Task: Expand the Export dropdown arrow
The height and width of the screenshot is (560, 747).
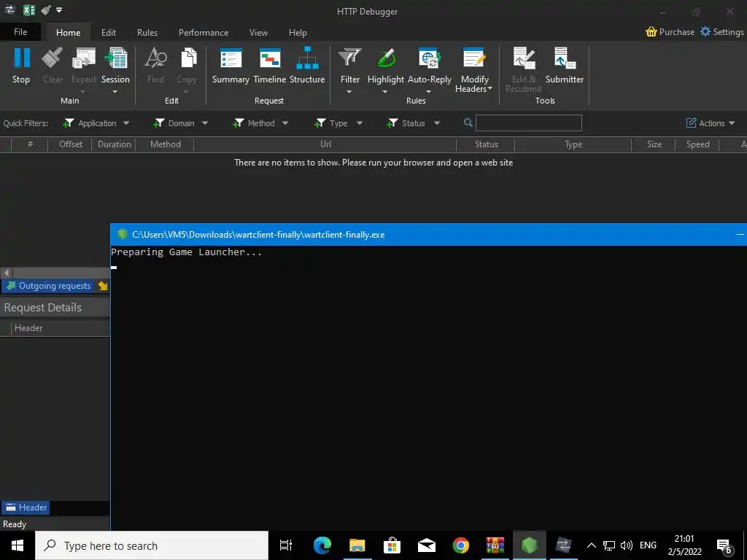Action: [x=83, y=91]
